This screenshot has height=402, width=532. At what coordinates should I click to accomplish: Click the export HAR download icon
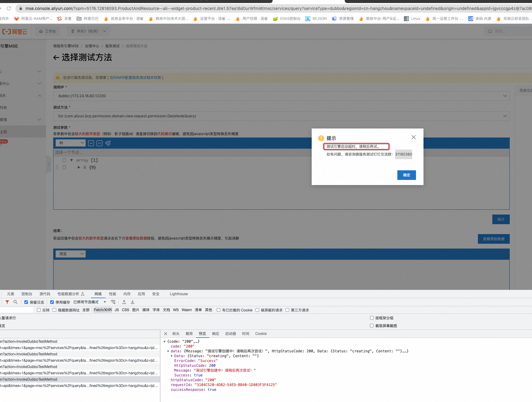click(133, 302)
